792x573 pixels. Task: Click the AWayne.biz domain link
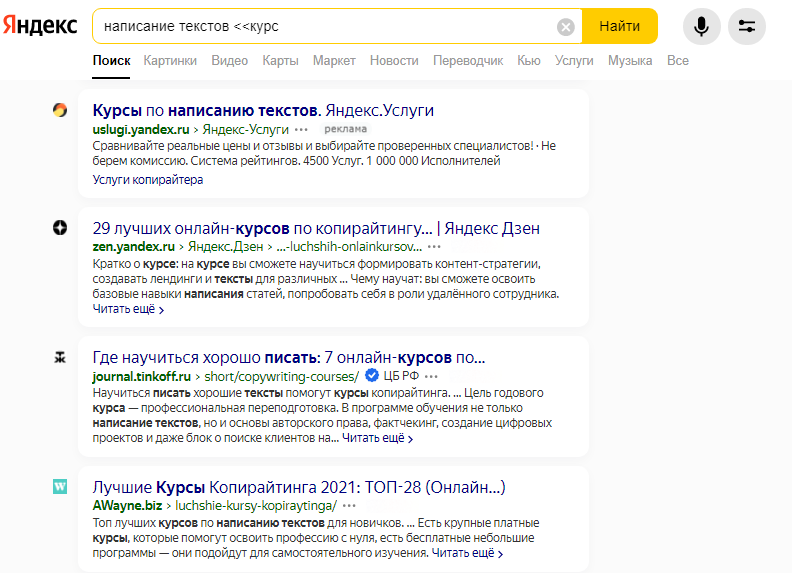(127, 505)
